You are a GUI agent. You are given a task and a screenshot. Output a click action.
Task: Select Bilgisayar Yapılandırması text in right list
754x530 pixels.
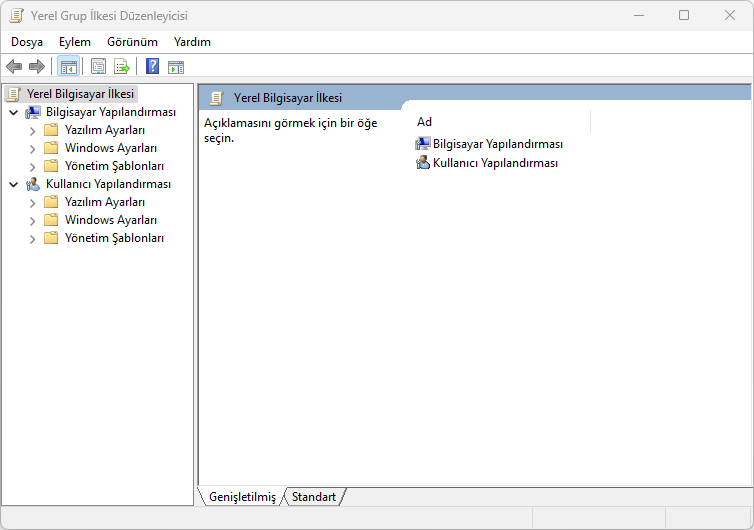(x=498, y=144)
